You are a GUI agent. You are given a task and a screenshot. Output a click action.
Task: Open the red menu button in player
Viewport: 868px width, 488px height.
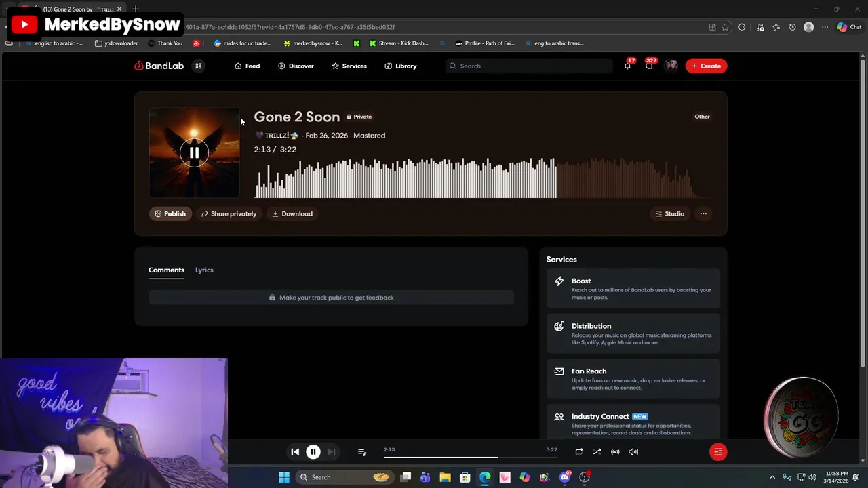pyautogui.click(x=718, y=451)
